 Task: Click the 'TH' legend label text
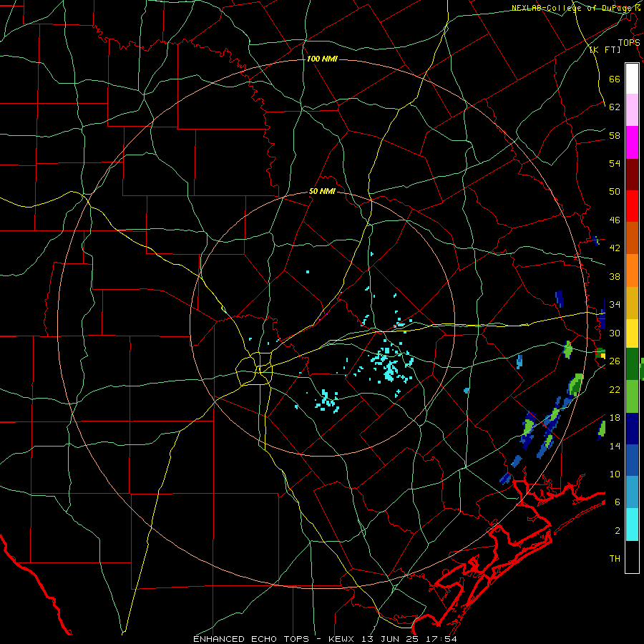coord(615,559)
